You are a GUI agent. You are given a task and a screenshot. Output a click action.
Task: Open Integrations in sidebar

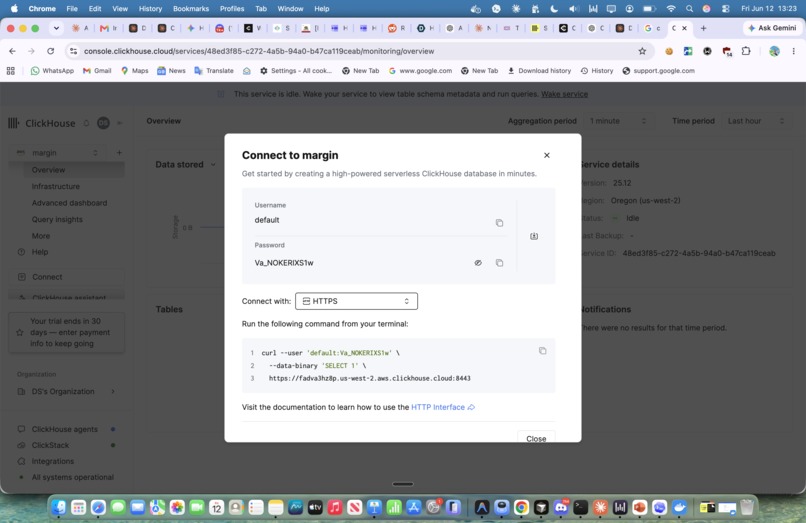click(52, 461)
